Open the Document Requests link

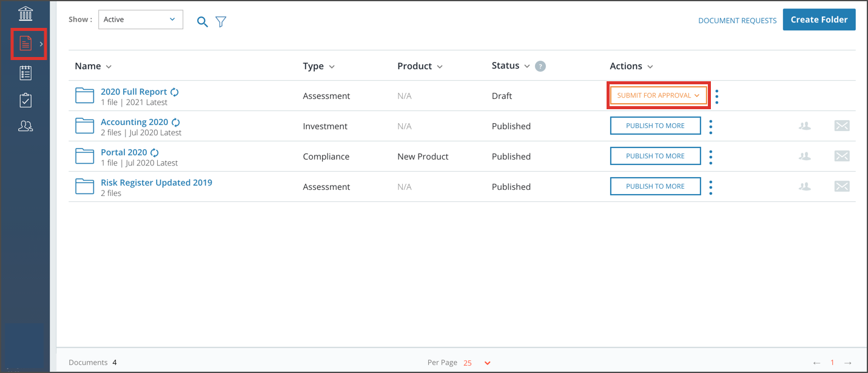pos(738,21)
